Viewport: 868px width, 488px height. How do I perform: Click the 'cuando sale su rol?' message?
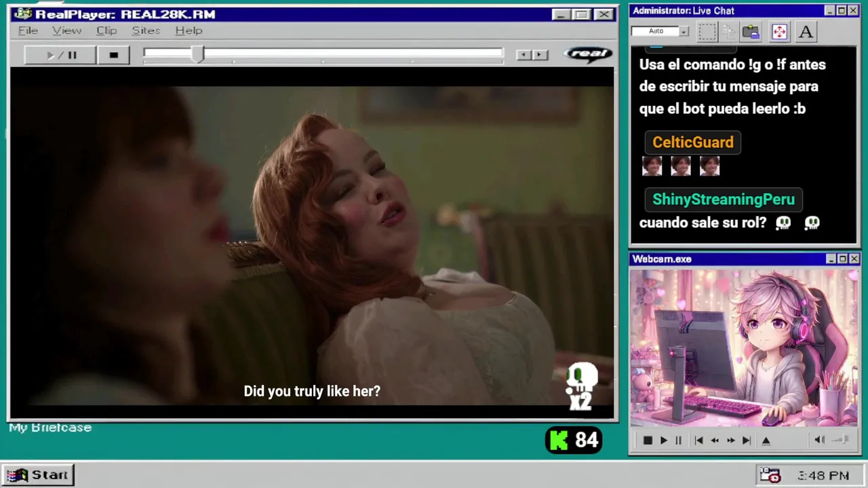[x=703, y=222]
